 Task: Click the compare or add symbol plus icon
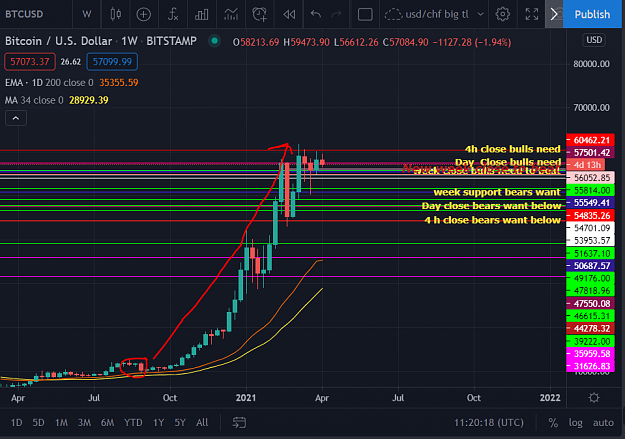143,14
